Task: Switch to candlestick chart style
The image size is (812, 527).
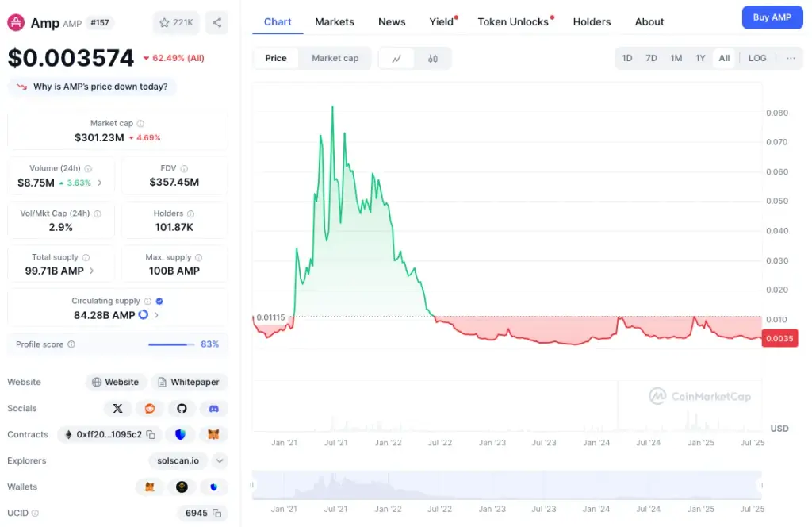Action: (433, 59)
